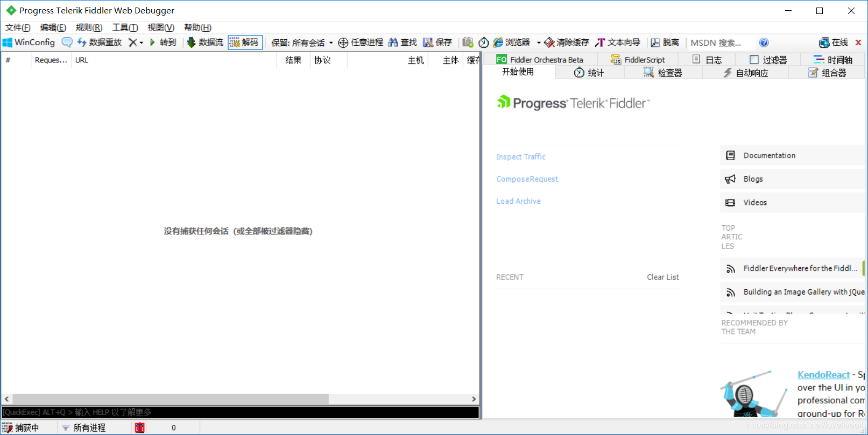The width and height of the screenshot is (868, 435).
Task: Open WinConfig from the toolbar
Action: pos(29,42)
